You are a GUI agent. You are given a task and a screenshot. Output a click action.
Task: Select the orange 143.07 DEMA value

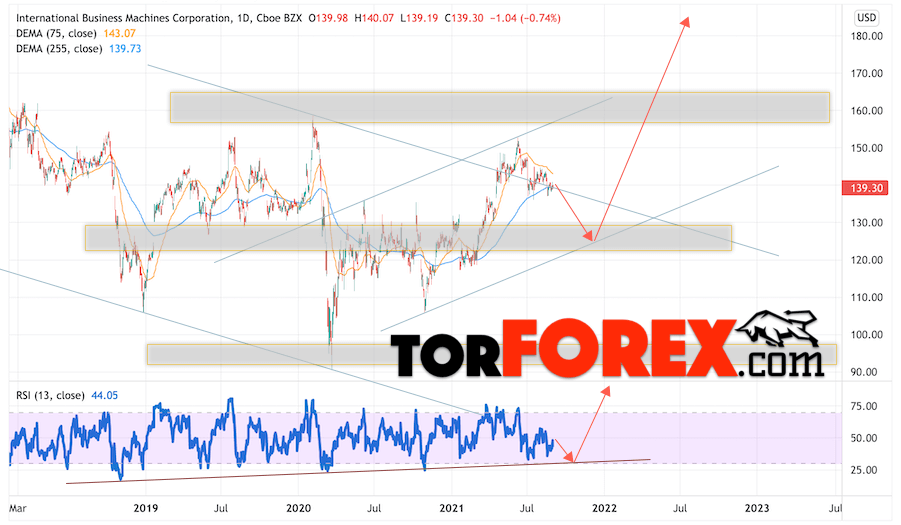click(x=120, y=33)
